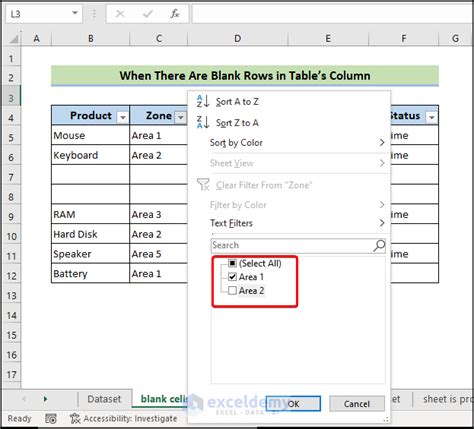The image size is (474, 429).
Task: Toggle the (Select All) checkbox
Action: 232,263
